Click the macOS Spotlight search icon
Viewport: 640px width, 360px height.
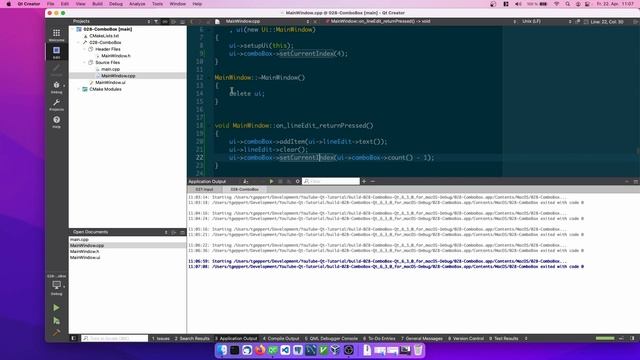point(567,4)
